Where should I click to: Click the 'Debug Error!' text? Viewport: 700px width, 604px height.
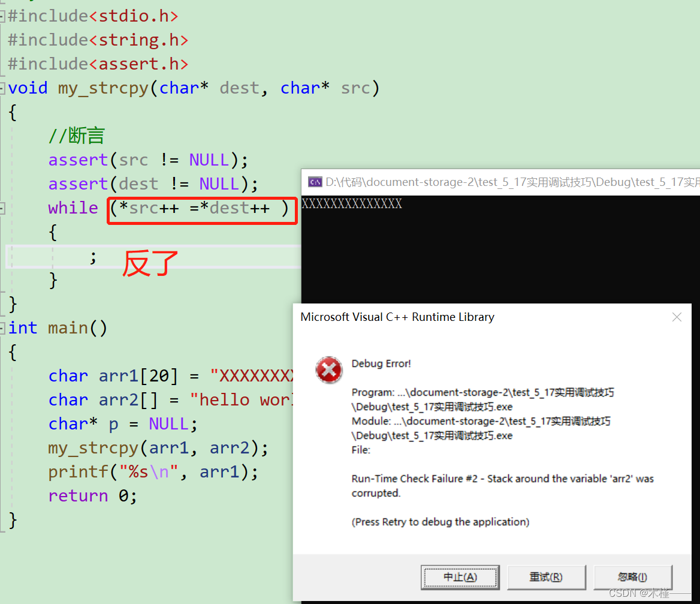381,363
